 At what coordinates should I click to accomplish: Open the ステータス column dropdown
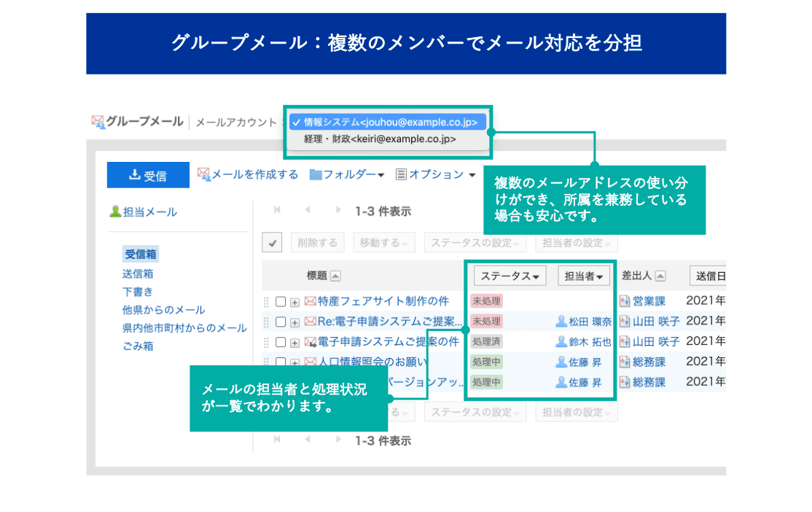(x=509, y=276)
